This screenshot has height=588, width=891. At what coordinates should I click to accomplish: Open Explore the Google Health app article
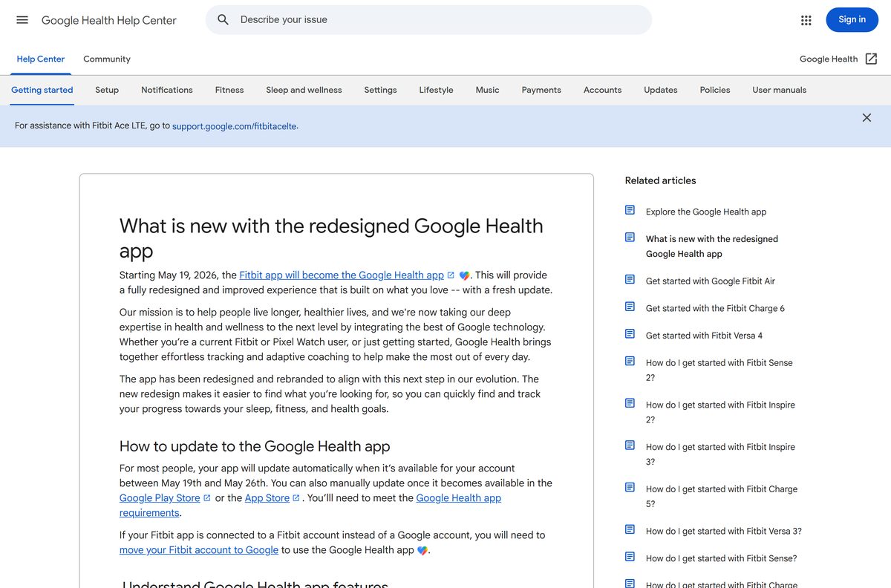click(x=706, y=212)
